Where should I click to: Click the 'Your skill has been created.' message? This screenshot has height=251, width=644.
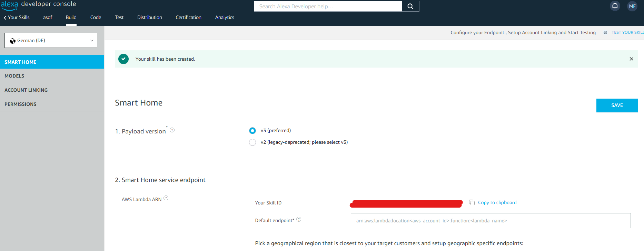click(165, 59)
